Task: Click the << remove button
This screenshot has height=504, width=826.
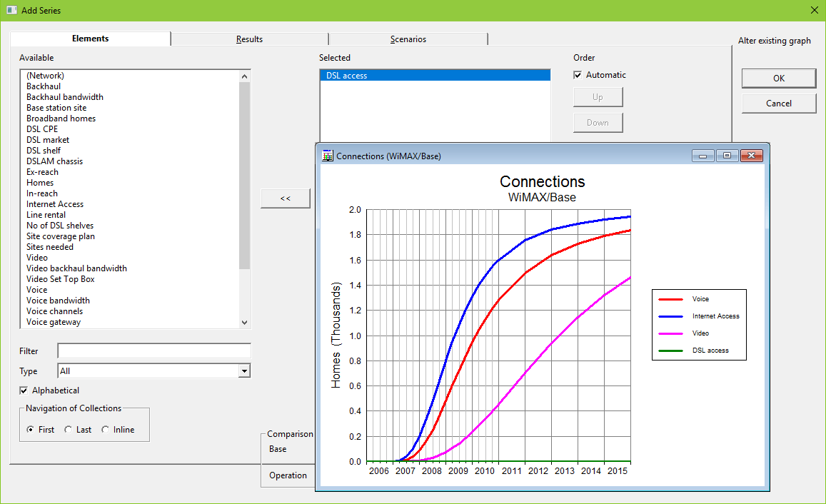Action: tap(286, 198)
